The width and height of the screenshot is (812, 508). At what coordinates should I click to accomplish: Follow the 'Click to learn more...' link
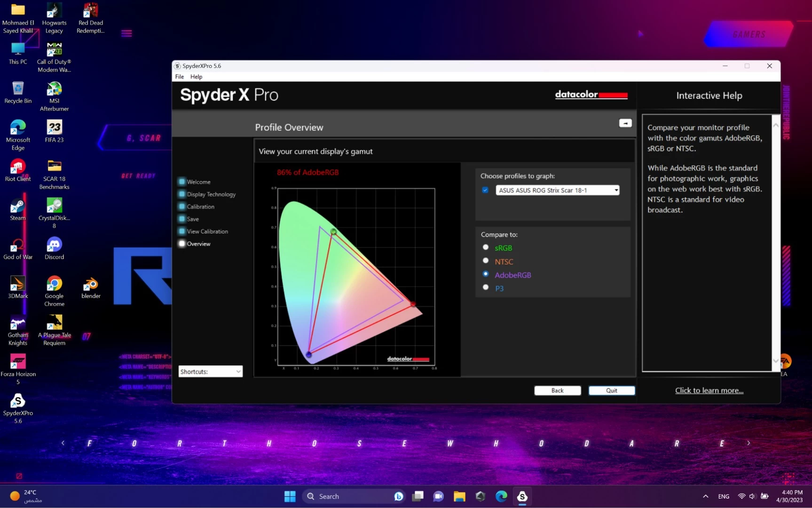[x=709, y=390]
